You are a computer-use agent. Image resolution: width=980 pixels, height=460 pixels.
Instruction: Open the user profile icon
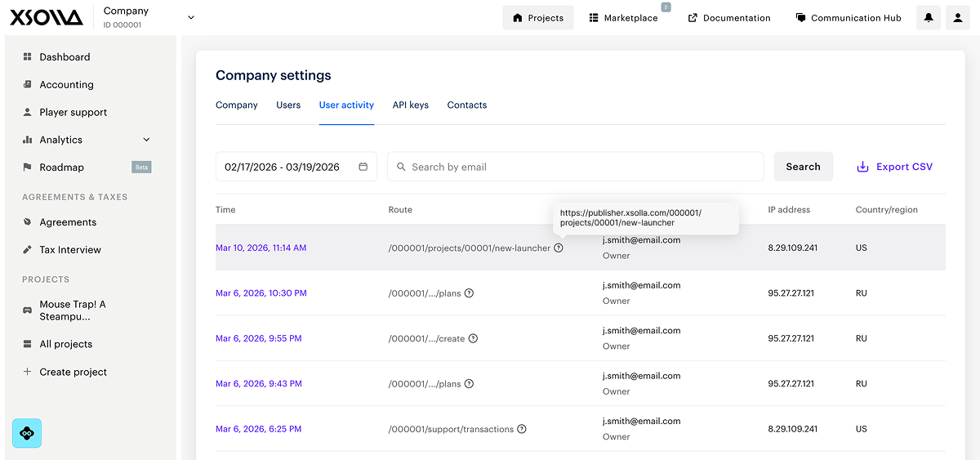point(958,18)
